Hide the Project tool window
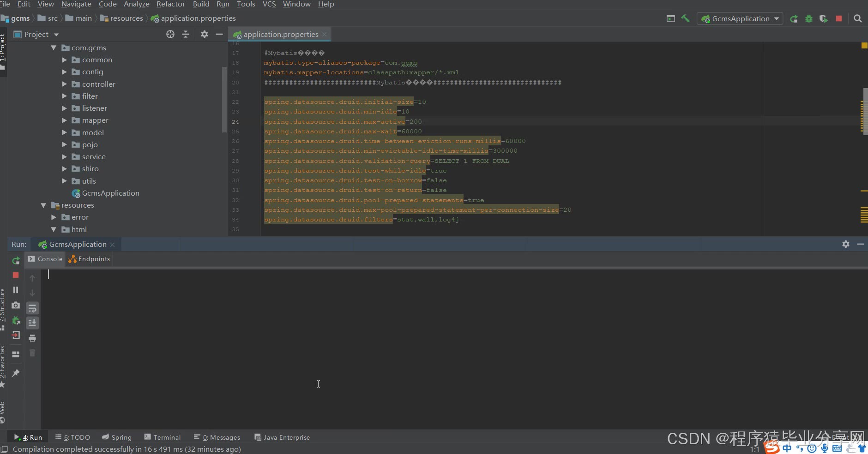 219,34
